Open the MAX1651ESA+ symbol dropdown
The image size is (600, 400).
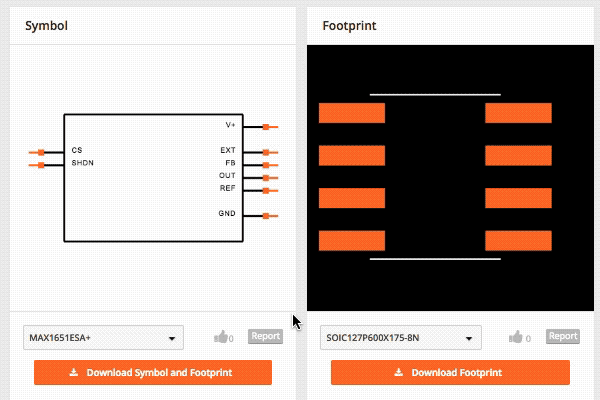tap(103, 338)
